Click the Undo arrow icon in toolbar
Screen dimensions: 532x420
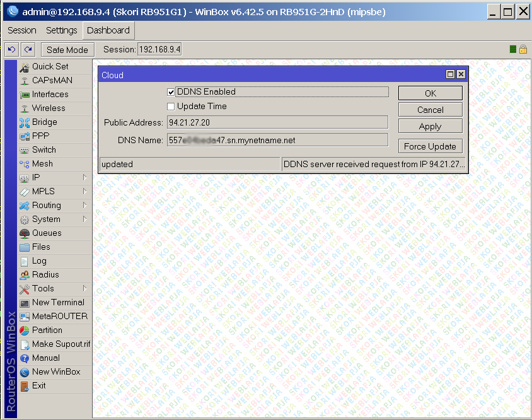11,49
